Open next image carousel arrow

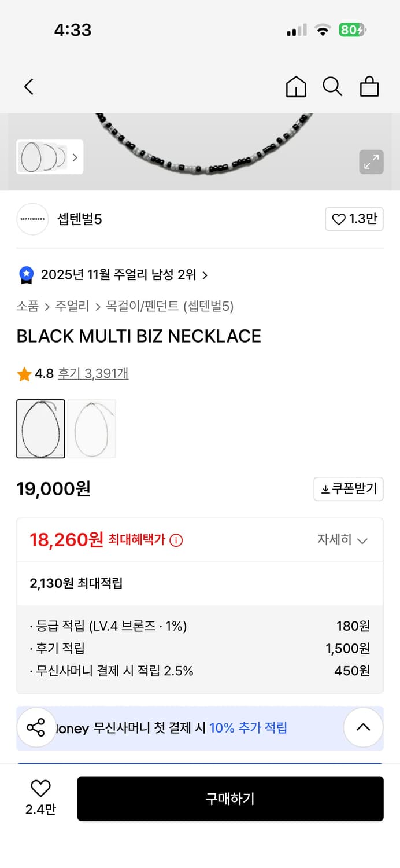pos(75,157)
